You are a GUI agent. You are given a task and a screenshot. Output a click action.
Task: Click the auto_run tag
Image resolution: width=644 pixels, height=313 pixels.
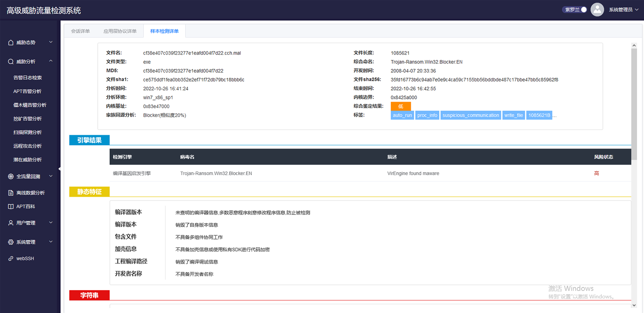coord(402,115)
